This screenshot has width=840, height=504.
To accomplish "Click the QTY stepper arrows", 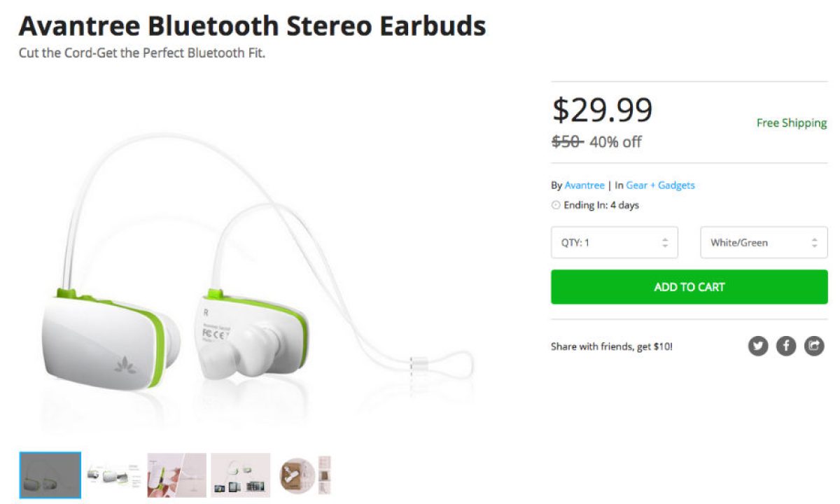I will click(665, 243).
